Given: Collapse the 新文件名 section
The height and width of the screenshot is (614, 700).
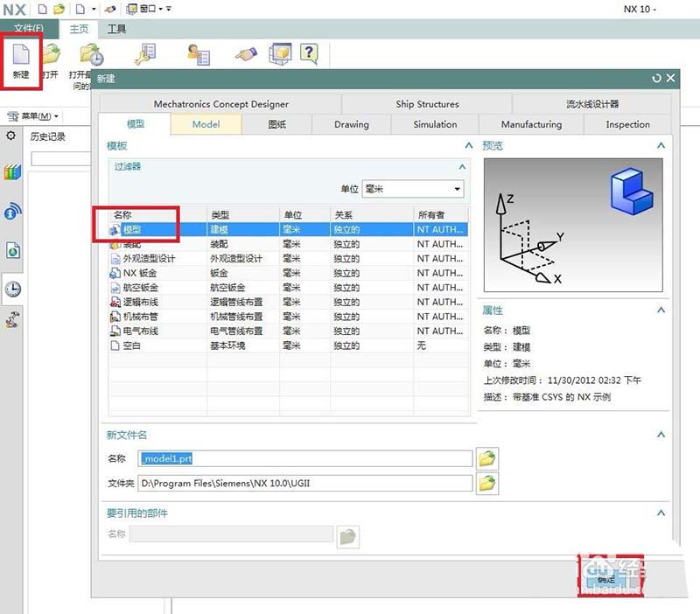Looking at the screenshot, I should [x=661, y=435].
